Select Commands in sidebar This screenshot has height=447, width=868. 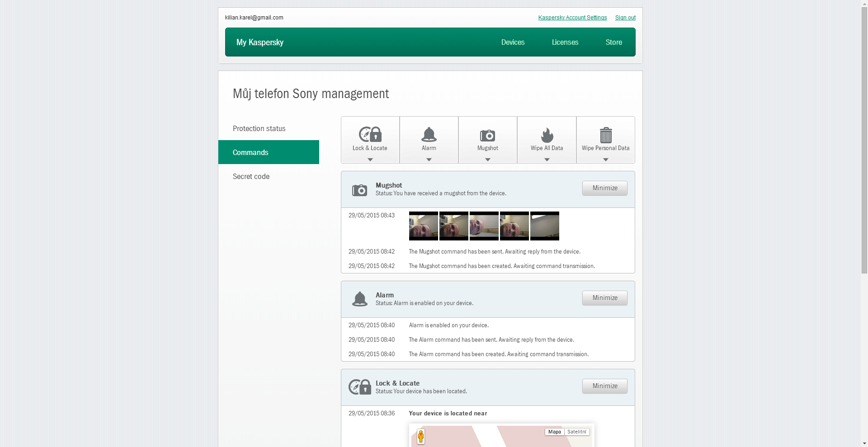[269, 152]
